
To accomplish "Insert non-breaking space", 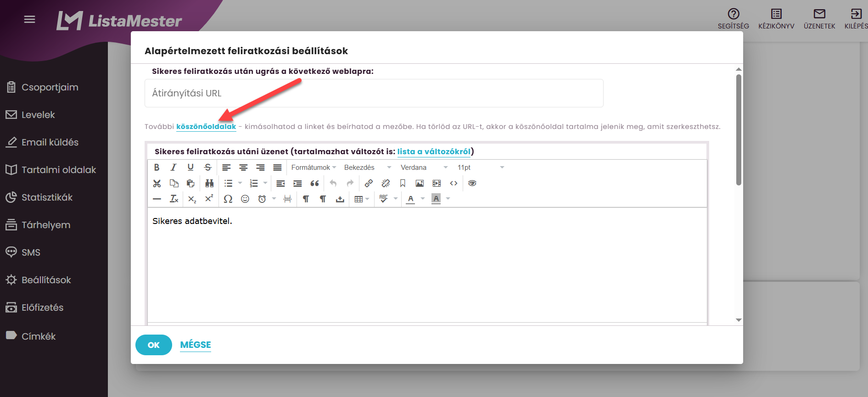I will click(x=340, y=199).
